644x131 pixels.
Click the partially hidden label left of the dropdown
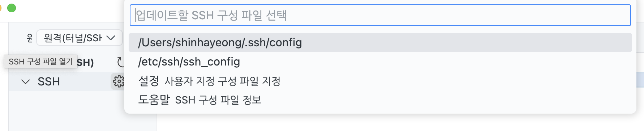click(30, 38)
